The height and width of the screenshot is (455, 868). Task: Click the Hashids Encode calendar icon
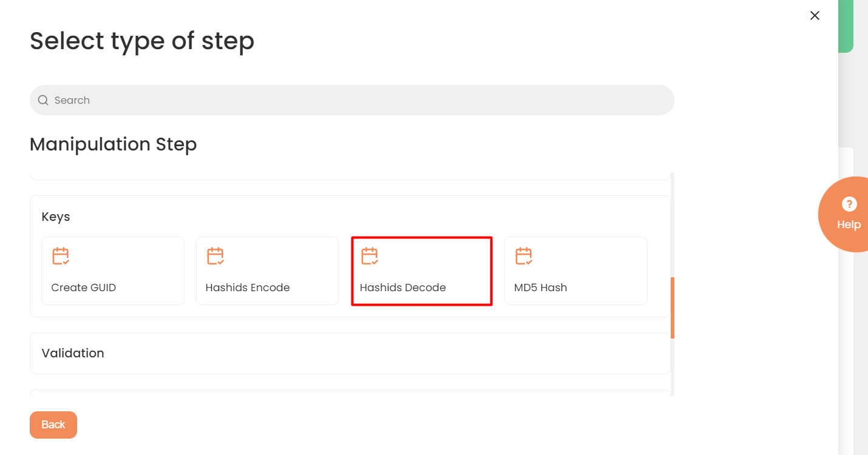(215, 256)
